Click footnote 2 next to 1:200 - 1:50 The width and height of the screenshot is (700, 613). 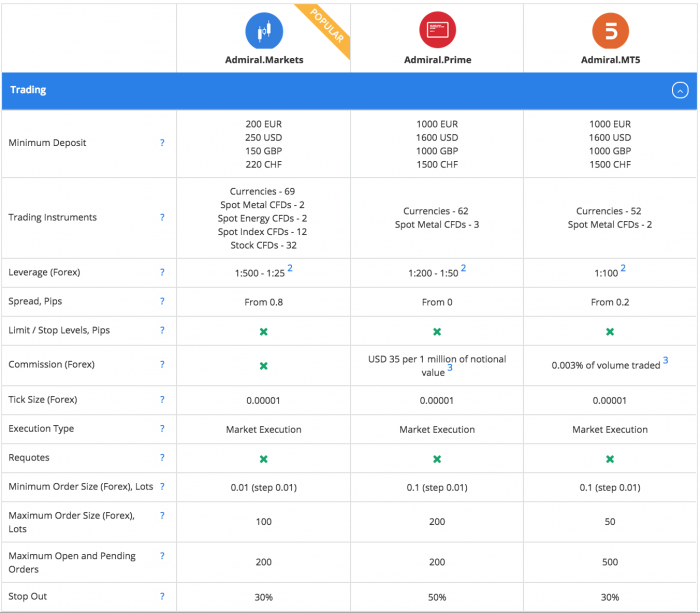pos(463,268)
